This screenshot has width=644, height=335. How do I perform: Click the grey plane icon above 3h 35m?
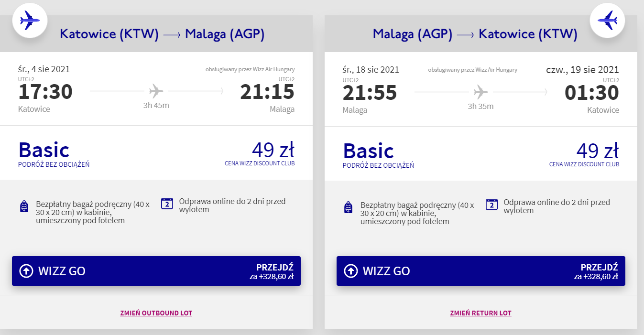click(x=480, y=91)
